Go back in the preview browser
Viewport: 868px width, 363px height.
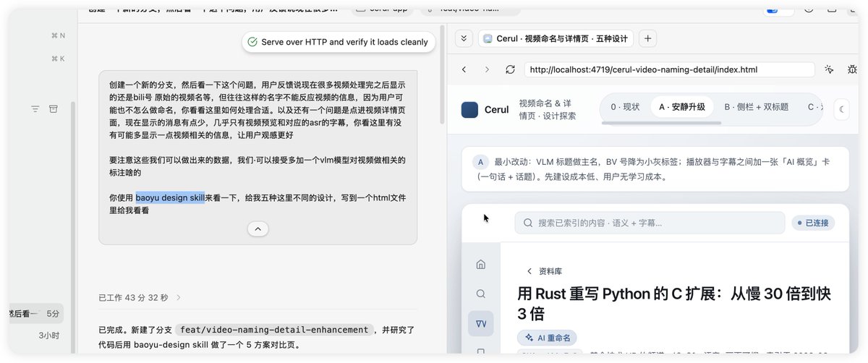pyautogui.click(x=464, y=69)
